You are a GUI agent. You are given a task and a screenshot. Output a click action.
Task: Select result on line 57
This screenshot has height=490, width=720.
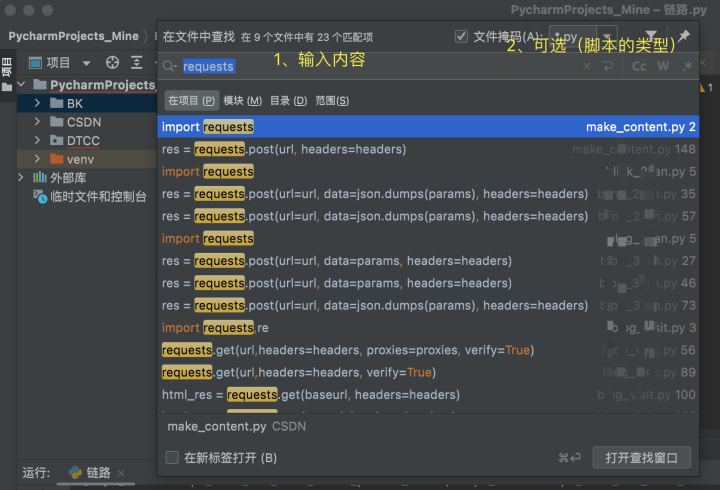coord(428,216)
